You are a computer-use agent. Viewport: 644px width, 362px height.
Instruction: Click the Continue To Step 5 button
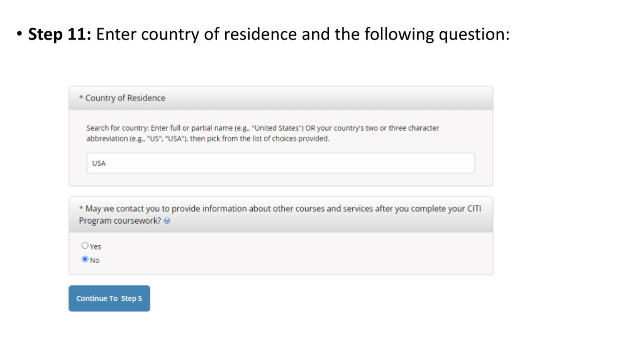(x=109, y=298)
